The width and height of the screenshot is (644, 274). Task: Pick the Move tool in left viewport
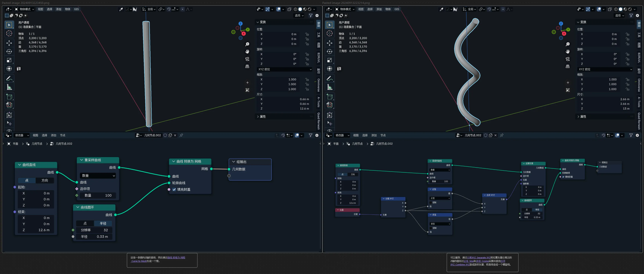point(9,43)
